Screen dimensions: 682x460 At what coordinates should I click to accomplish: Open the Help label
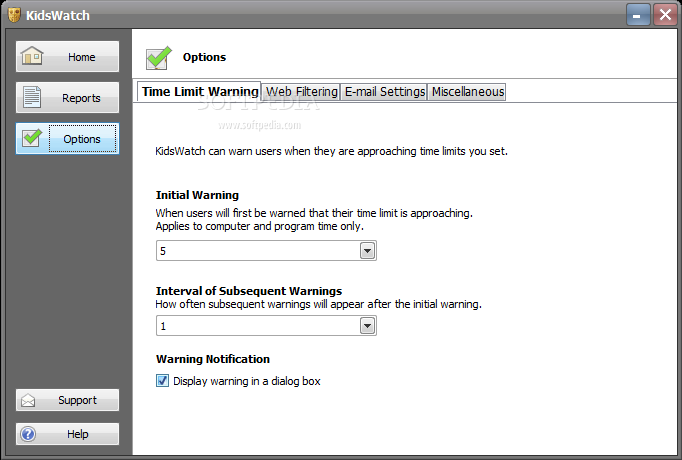click(x=77, y=434)
